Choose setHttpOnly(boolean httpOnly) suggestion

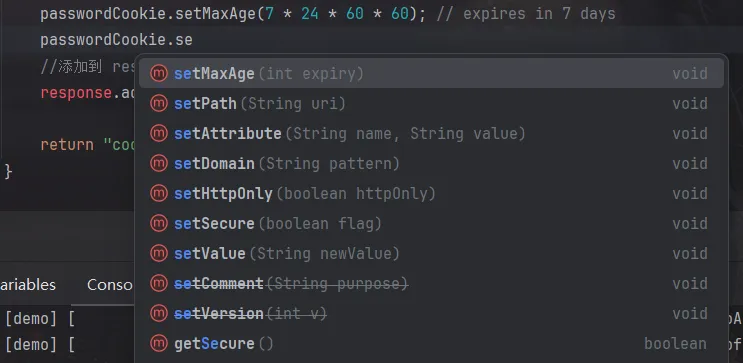[x=431, y=193]
